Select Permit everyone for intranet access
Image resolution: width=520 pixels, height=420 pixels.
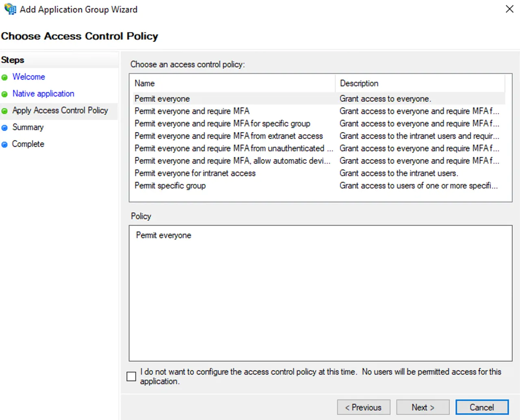click(x=319, y=173)
